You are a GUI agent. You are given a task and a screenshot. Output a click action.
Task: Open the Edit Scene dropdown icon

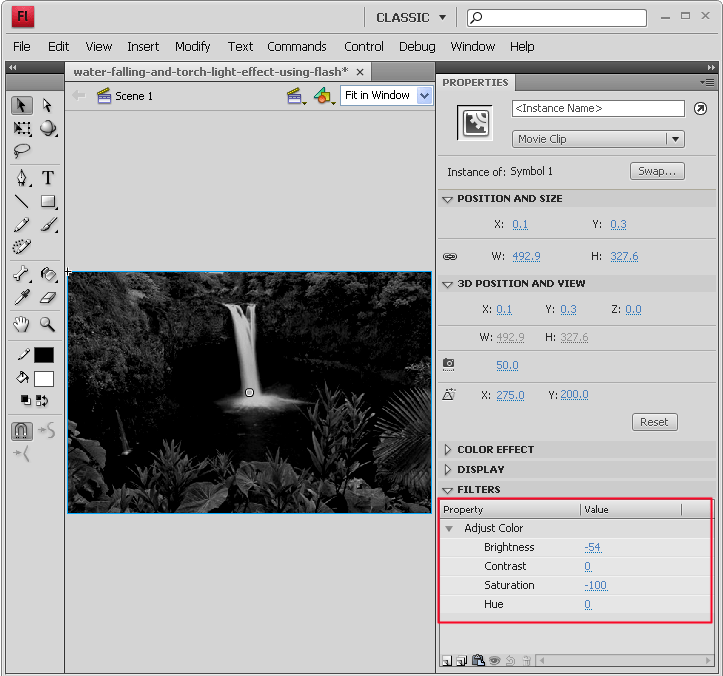295,96
